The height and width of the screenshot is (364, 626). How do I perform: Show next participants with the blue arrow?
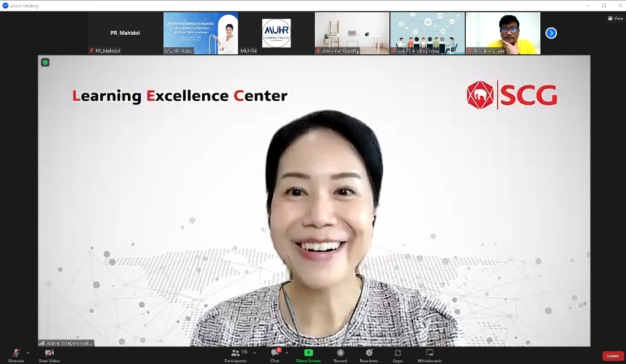(551, 33)
